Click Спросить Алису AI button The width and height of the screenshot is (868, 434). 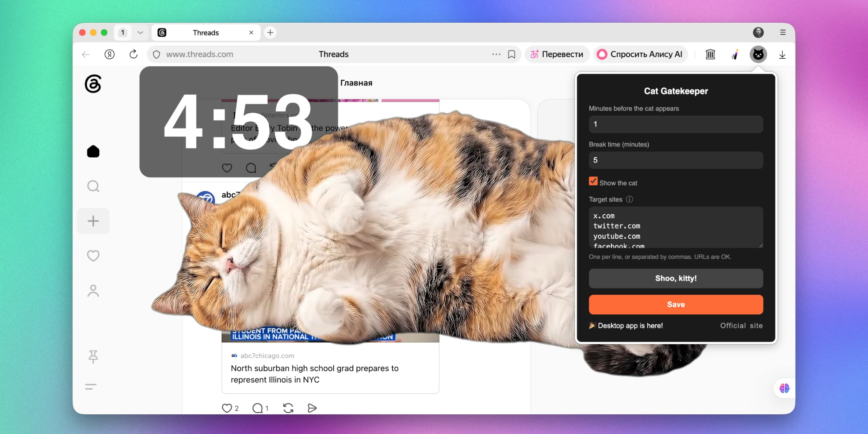point(640,54)
